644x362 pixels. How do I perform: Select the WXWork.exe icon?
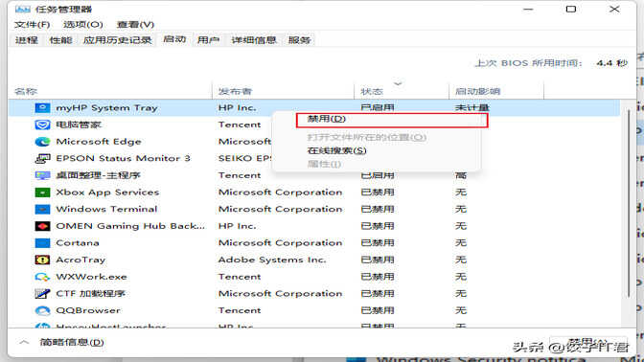tap(42, 277)
